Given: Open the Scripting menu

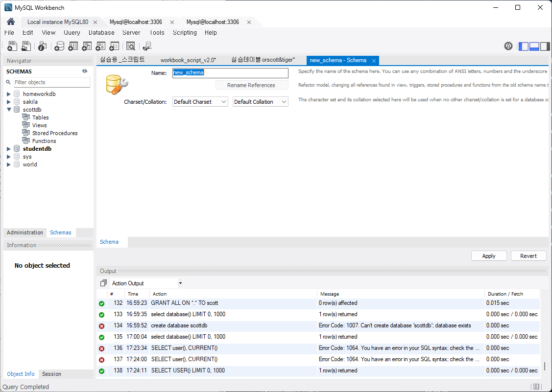Looking at the screenshot, I should click(x=185, y=32).
